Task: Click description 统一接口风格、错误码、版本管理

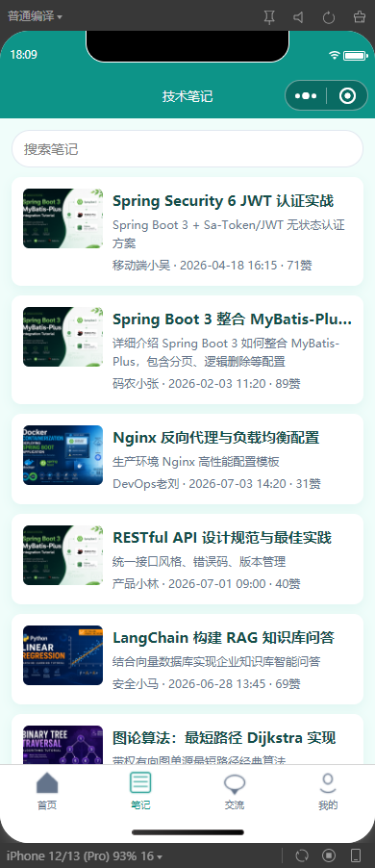Action: pos(199,562)
